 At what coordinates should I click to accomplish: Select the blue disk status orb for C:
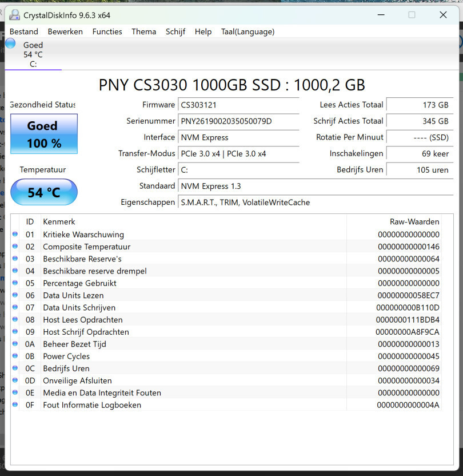tap(10, 43)
